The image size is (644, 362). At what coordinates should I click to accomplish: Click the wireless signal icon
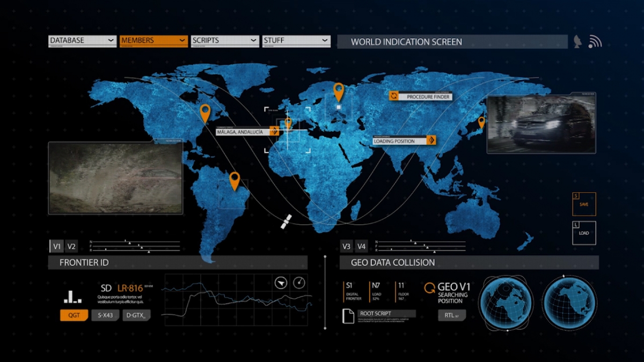[x=595, y=42]
